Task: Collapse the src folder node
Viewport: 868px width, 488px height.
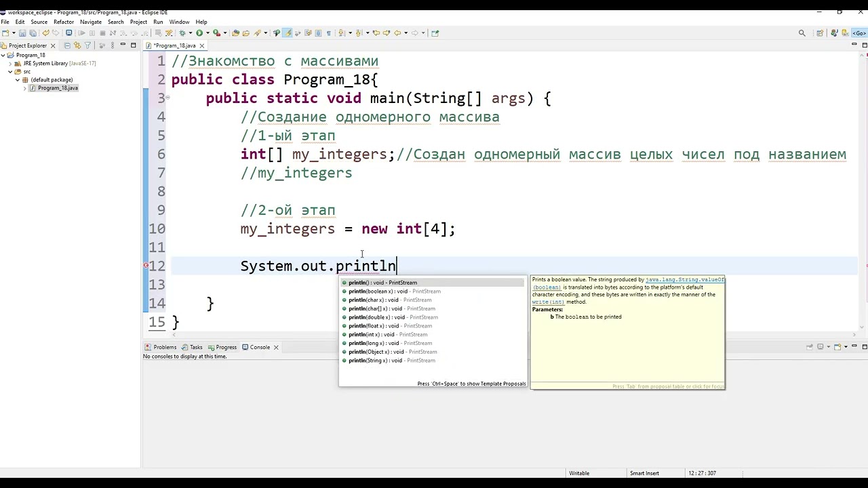Action: pyautogui.click(x=10, y=71)
